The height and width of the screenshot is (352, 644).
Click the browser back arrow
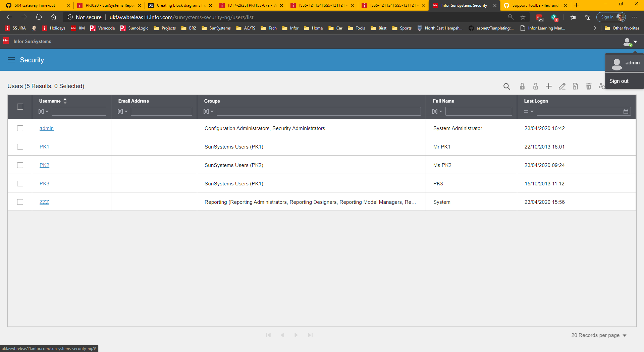(9, 17)
